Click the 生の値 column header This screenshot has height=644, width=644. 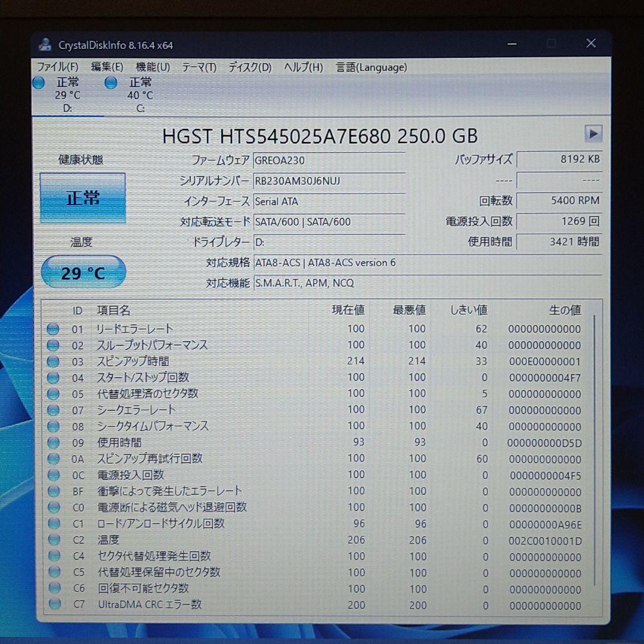click(565, 310)
